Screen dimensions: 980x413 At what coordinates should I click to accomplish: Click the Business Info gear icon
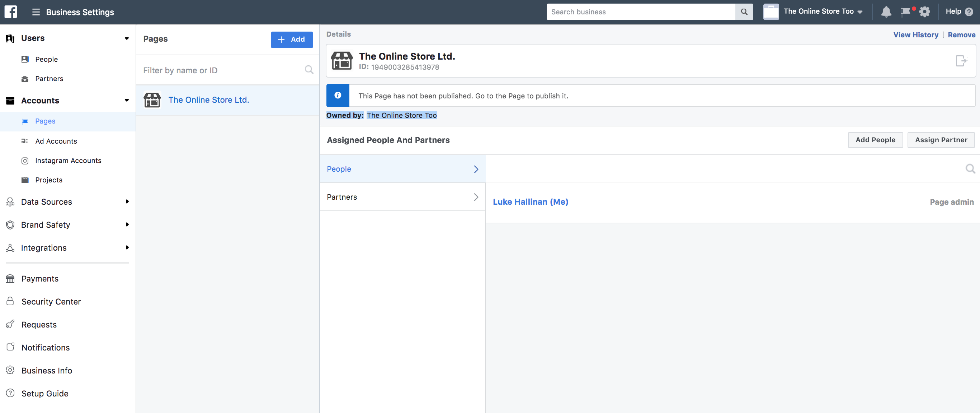(x=10, y=370)
